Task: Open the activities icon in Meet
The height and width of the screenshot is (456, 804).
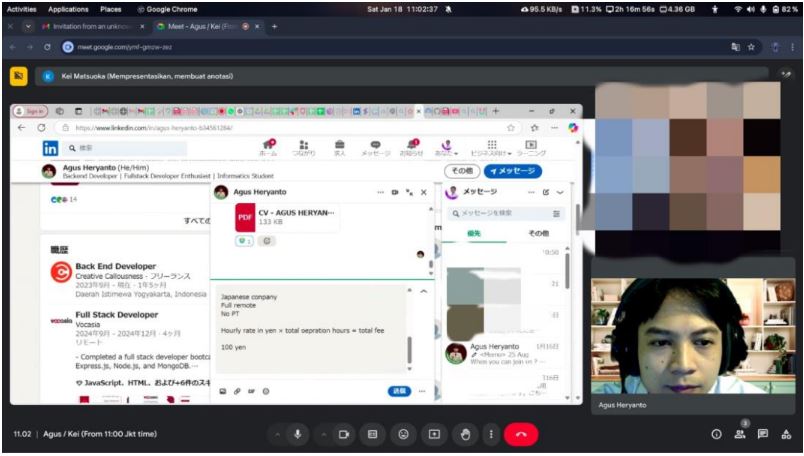Action: 786,434
